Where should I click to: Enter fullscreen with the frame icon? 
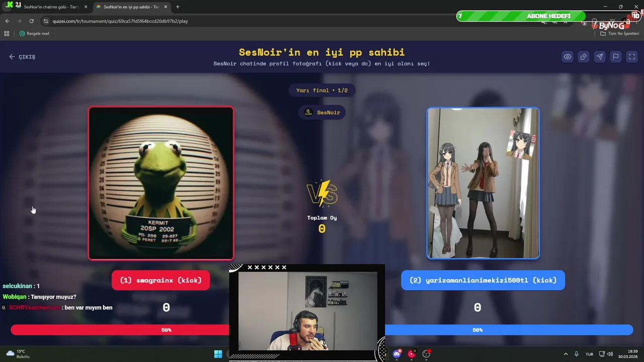click(632, 57)
